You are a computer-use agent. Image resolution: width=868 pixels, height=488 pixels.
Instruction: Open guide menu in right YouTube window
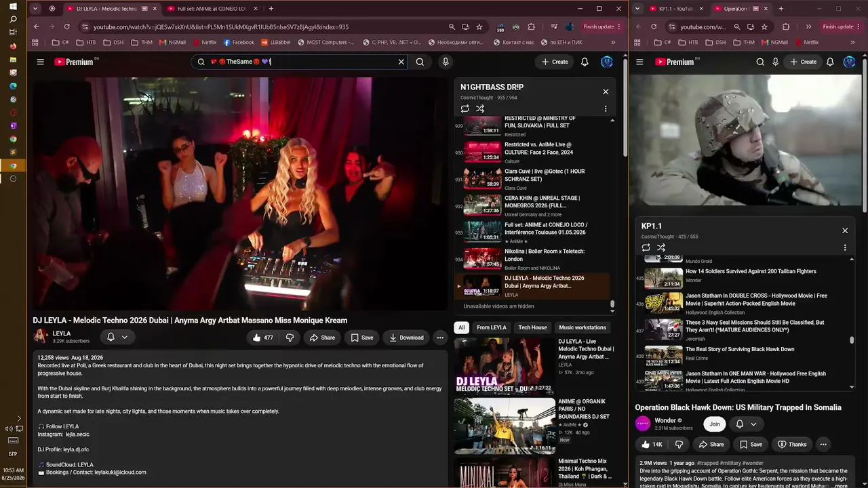(641, 62)
